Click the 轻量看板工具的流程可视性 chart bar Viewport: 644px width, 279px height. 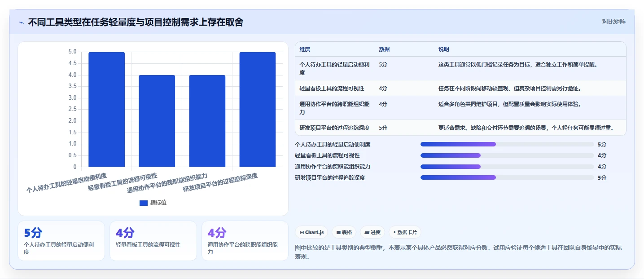coord(157,121)
